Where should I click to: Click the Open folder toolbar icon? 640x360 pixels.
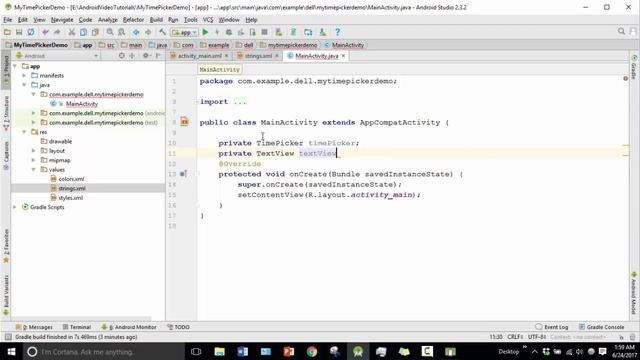coord(7,32)
